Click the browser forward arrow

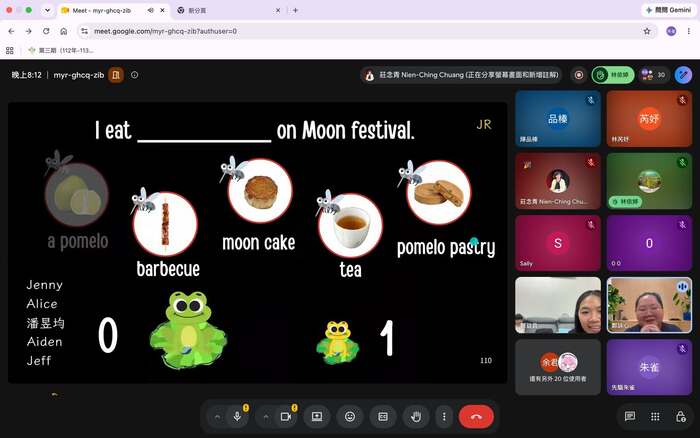pyautogui.click(x=29, y=31)
